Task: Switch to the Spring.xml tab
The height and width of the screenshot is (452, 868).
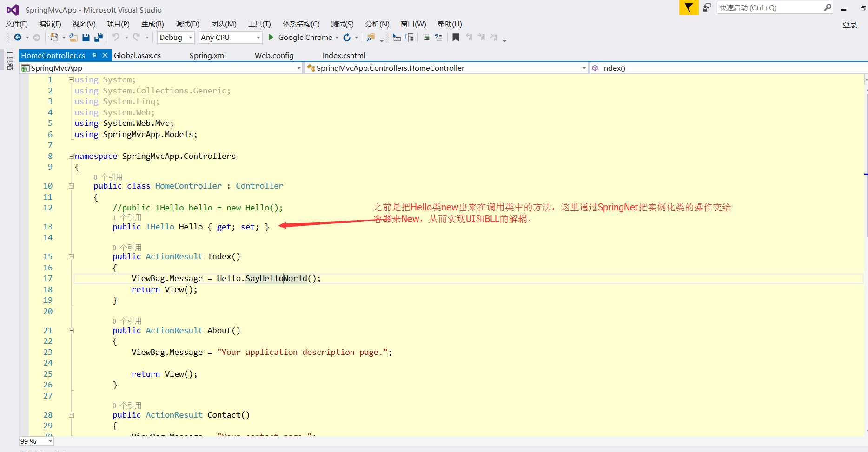Action: coord(208,55)
